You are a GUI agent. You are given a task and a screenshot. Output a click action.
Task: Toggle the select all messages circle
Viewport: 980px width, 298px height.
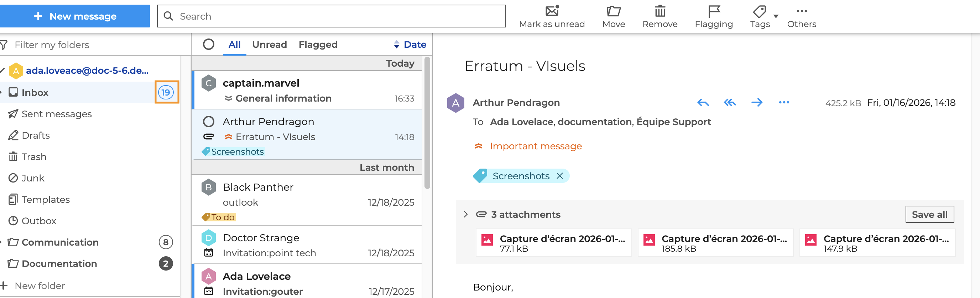coord(208,45)
